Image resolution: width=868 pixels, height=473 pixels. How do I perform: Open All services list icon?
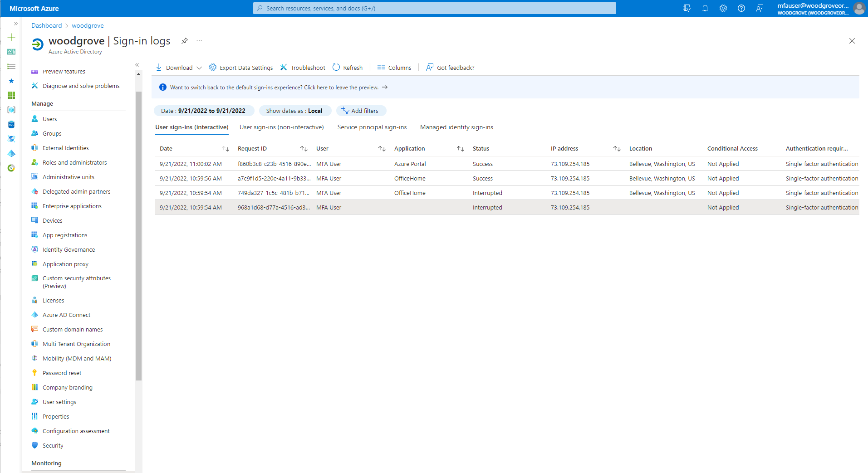click(x=11, y=66)
